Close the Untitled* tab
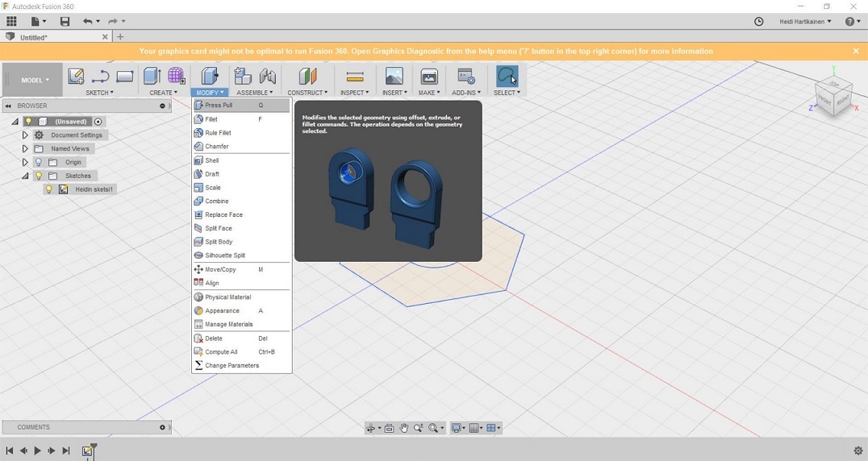The height and width of the screenshot is (461, 868). (105, 37)
